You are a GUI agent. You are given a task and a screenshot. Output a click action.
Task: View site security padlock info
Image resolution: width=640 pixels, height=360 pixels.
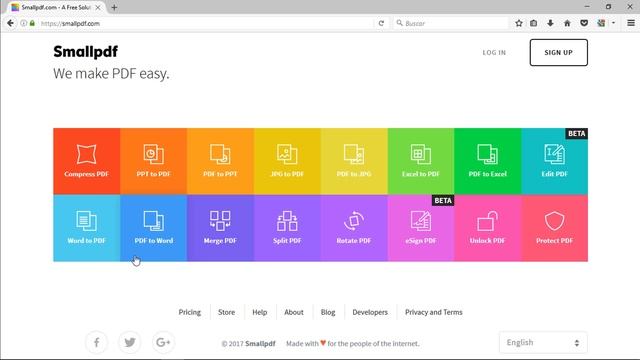tap(32, 23)
